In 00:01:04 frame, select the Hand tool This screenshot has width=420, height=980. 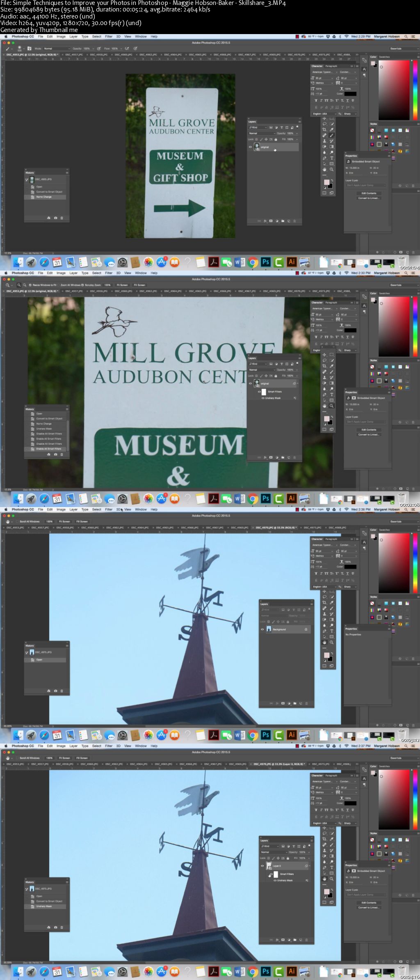click(x=324, y=169)
